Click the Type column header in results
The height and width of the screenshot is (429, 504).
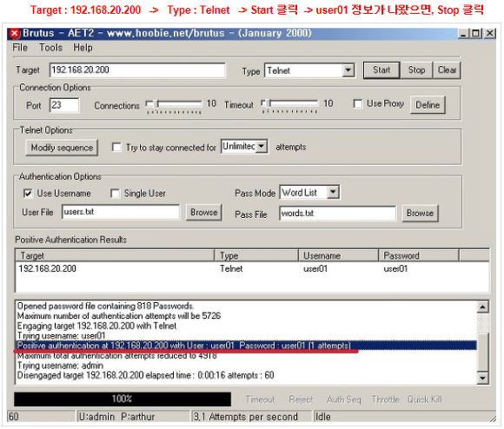[256, 255]
